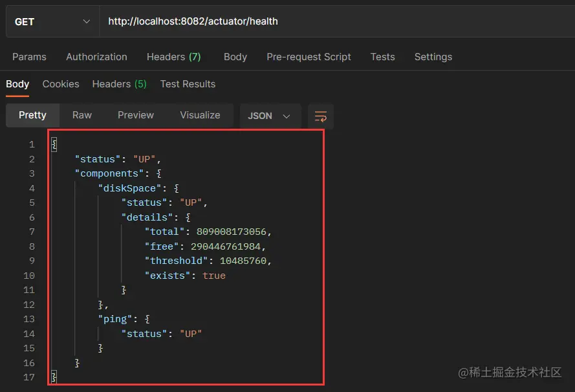Click the "diskSpace" key on line 4
This screenshot has width=575, height=392.
click(130, 188)
